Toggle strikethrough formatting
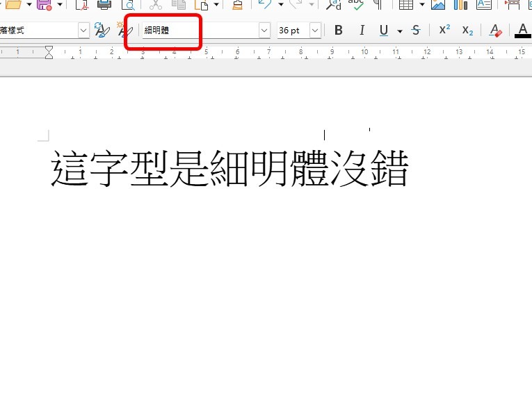The height and width of the screenshot is (398, 532). (416, 30)
